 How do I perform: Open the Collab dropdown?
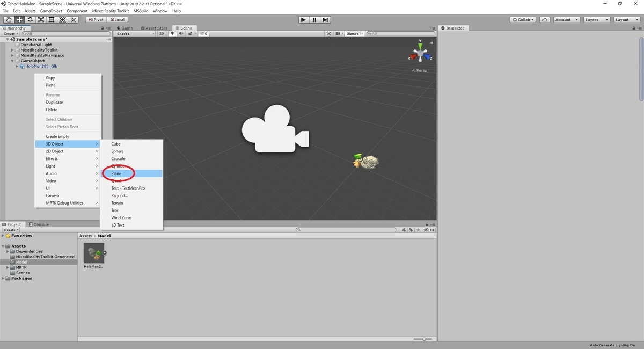(x=523, y=20)
